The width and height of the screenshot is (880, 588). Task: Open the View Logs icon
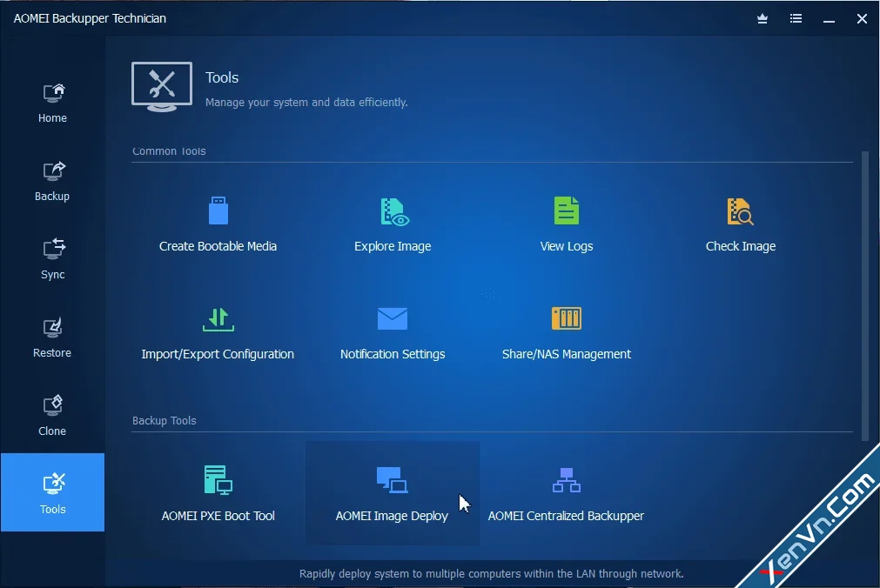coord(567,211)
